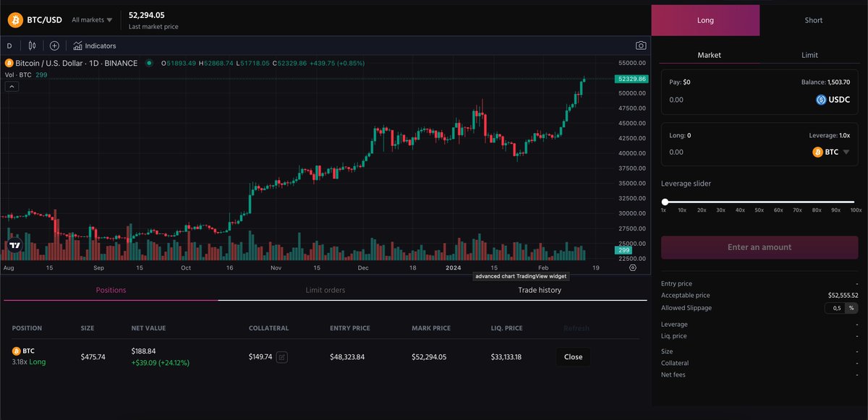Click the leverage slider handle at 1x
The image size is (868, 420).
665,202
